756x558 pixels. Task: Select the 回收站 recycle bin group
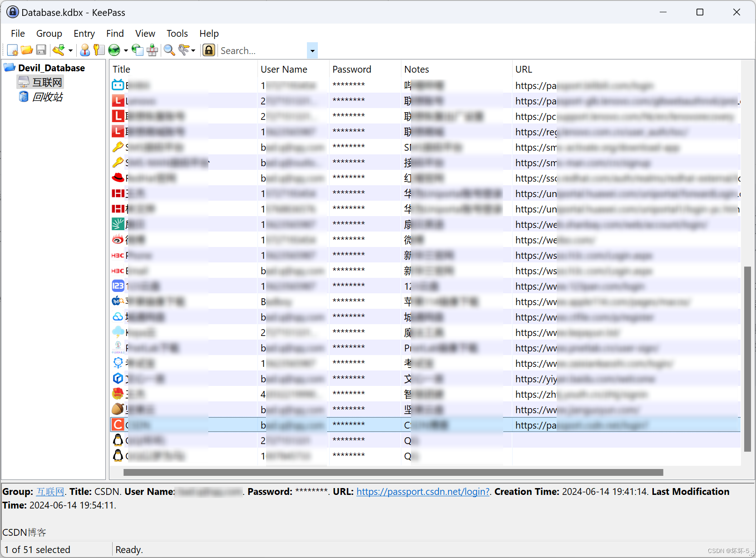[47, 97]
